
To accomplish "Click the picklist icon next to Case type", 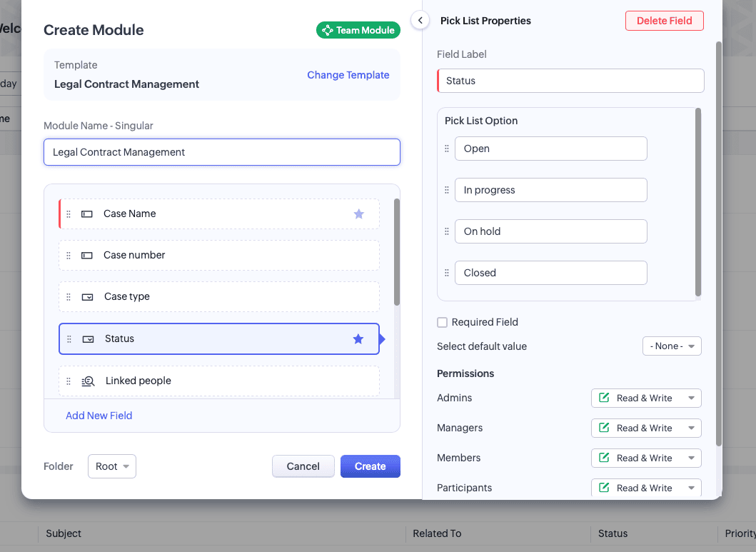I will point(86,296).
